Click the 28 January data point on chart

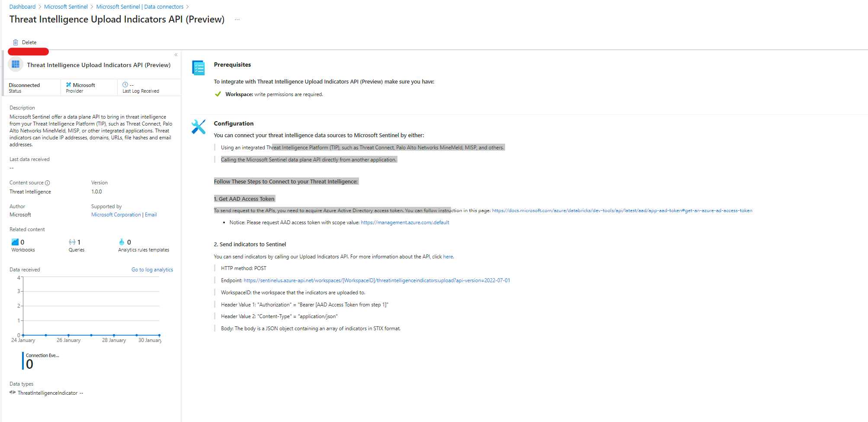coord(114,335)
